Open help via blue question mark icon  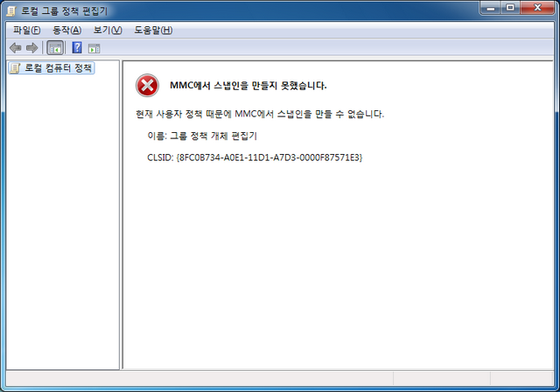77,47
